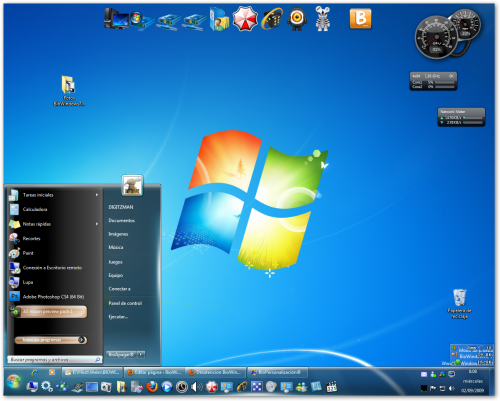Screen dimensions: 500x401
Task: Click the shutdown button in Start menu
Action: [121, 355]
